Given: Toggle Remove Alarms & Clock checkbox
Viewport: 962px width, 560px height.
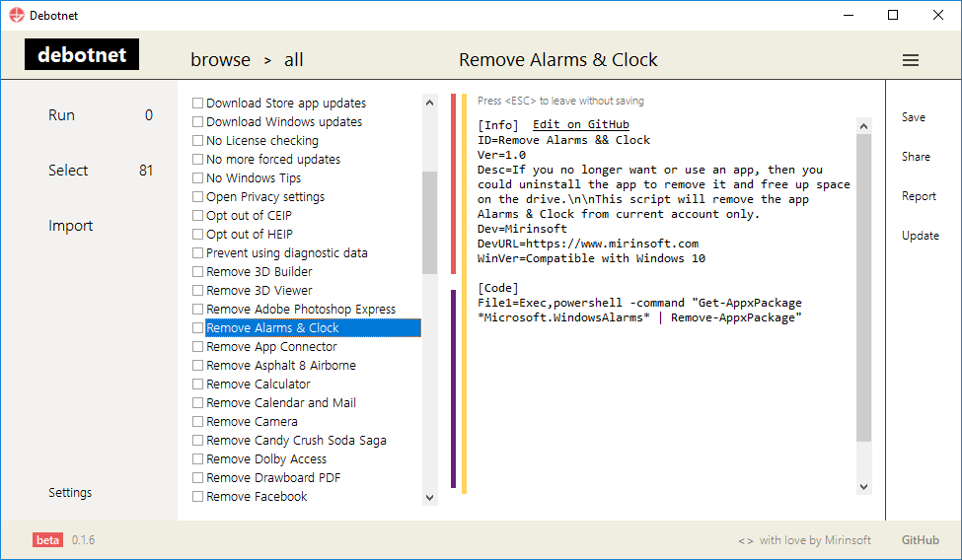Looking at the screenshot, I should (x=197, y=327).
